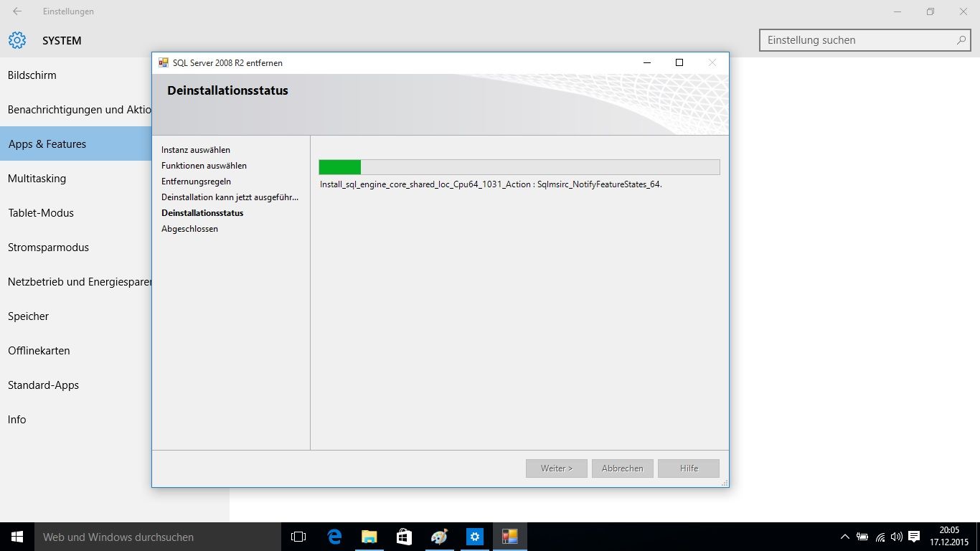The height and width of the screenshot is (551, 980).
Task: Open the Wi-Fi network flyout
Action: (x=880, y=537)
